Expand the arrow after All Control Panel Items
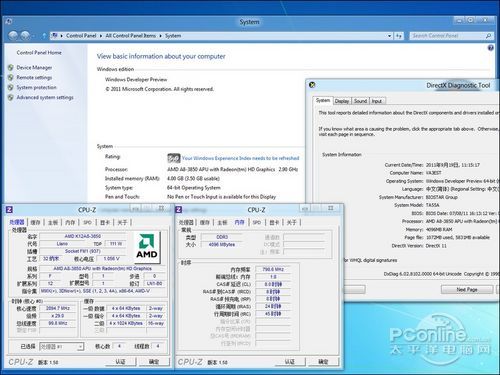Image resolution: width=500 pixels, height=375 pixels. coord(161,36)
